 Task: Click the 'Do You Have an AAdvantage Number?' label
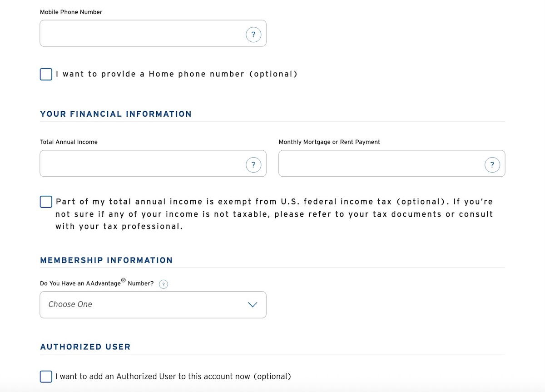click(97, 283)
